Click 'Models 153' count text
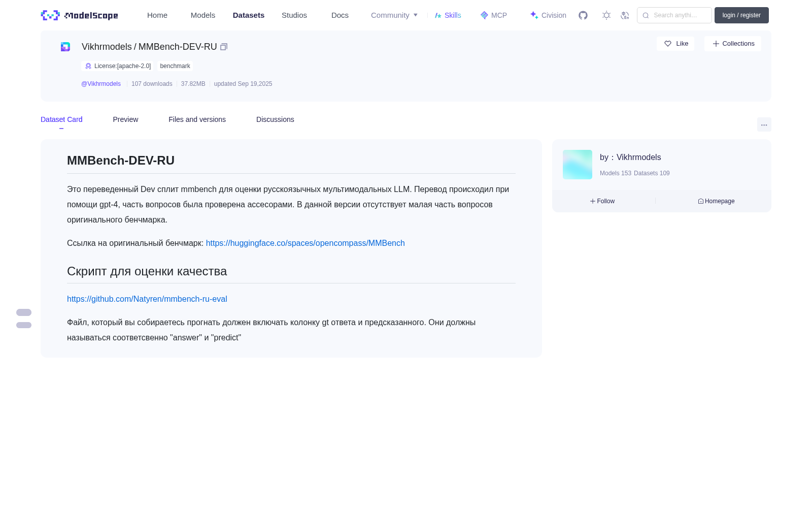The height and width of the screenshot is (508, 812). pyautogui.click(x=616, y=173)
